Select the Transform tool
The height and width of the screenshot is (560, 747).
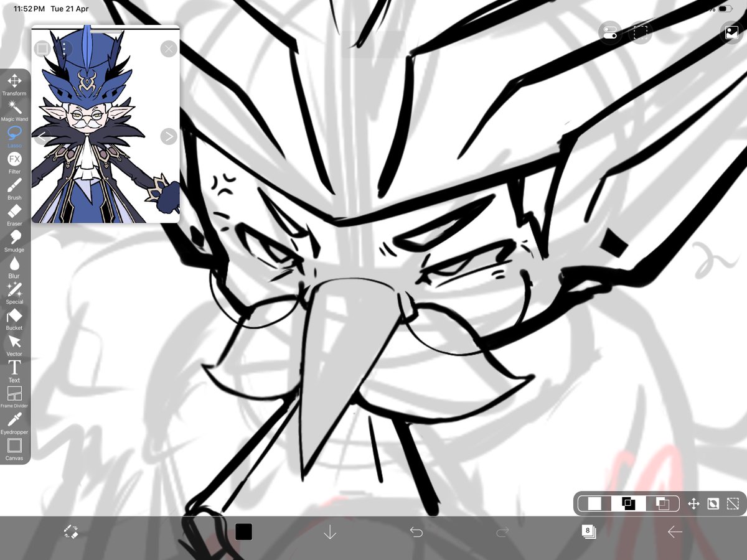pos(14,84)
